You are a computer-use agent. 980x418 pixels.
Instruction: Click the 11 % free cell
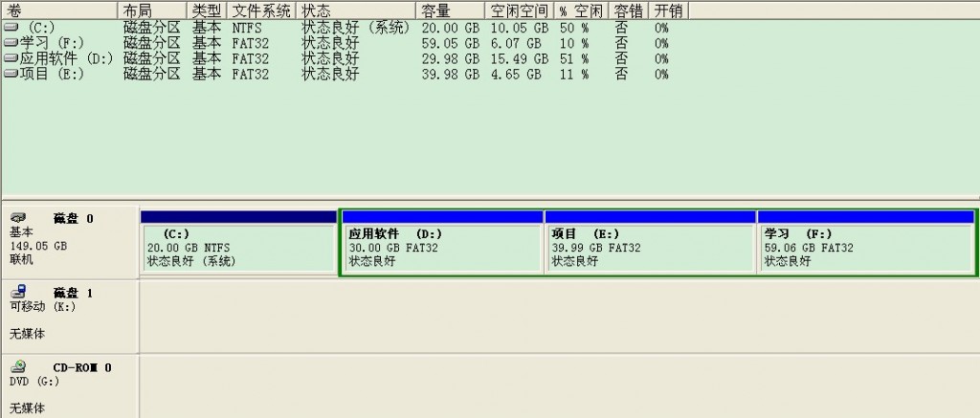click(574, 74)
